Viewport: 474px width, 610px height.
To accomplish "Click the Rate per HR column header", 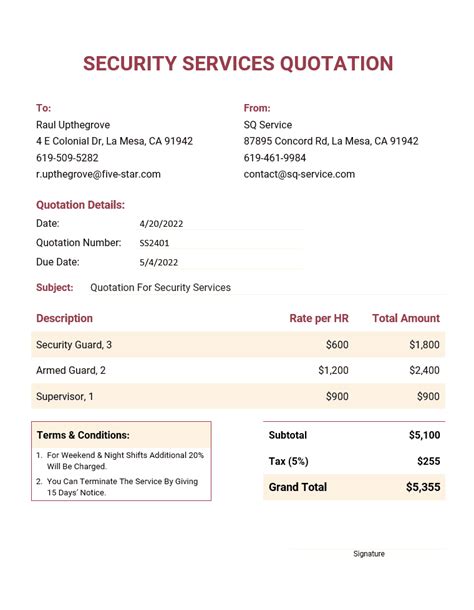I will 319,318.
